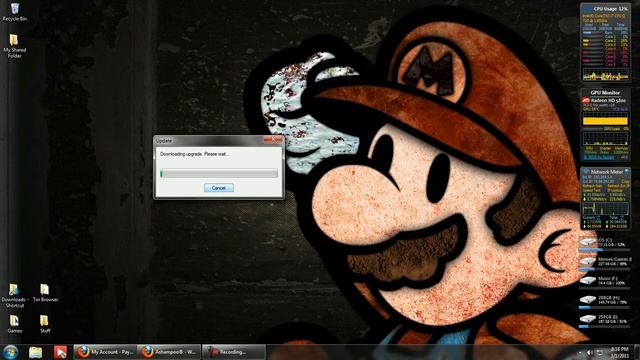Screen dimensions: 640x360
Task: Switch to the Recording taskbar window
Action: [234, 352]
